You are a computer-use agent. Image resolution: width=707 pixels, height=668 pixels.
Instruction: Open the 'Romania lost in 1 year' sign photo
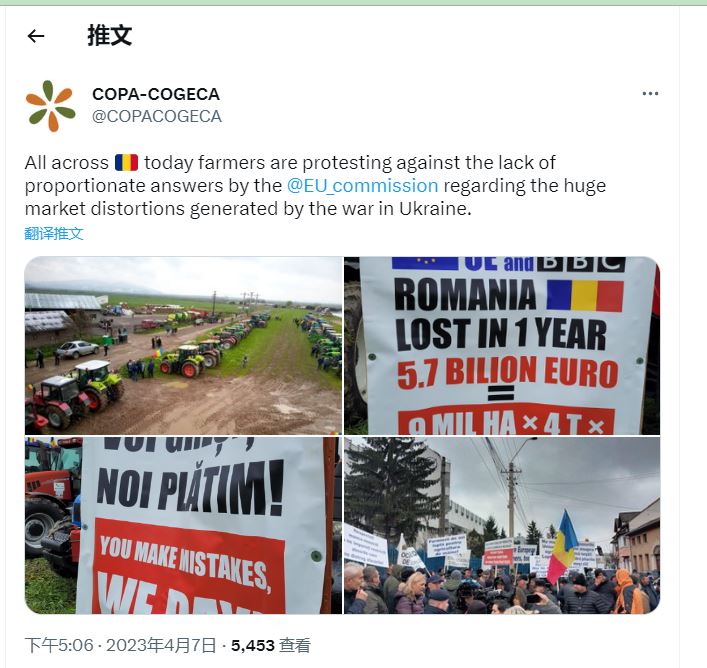point(502,346)
